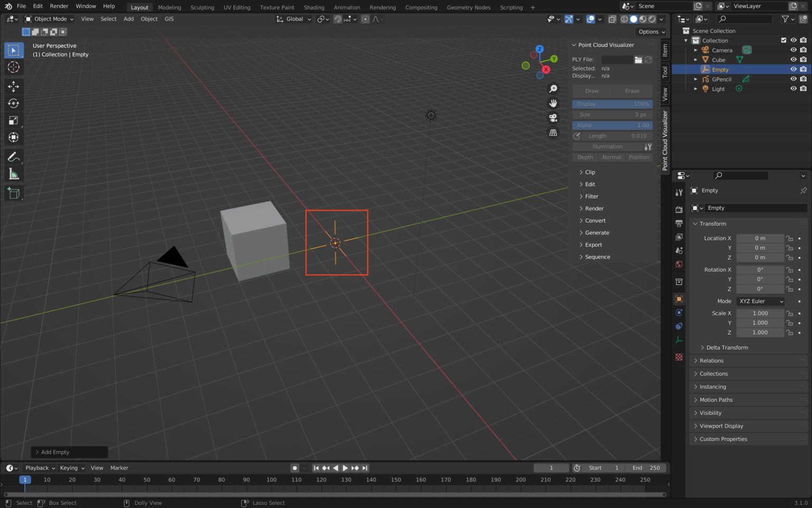The width and height of the screenshot is (812, 508).
Task: Disable the Light's render visibility camera icon
Action: pyautogui.click(x=803, y=88)
